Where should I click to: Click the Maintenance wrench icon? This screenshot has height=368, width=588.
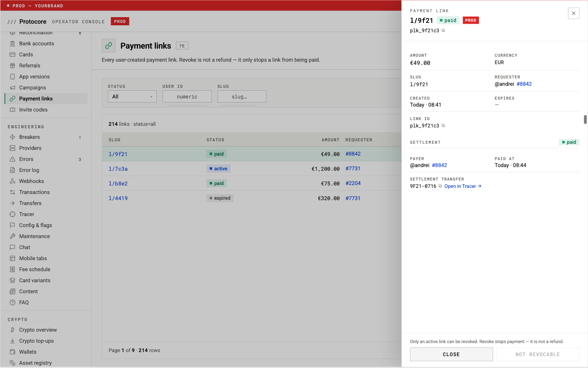coord(12,236)
